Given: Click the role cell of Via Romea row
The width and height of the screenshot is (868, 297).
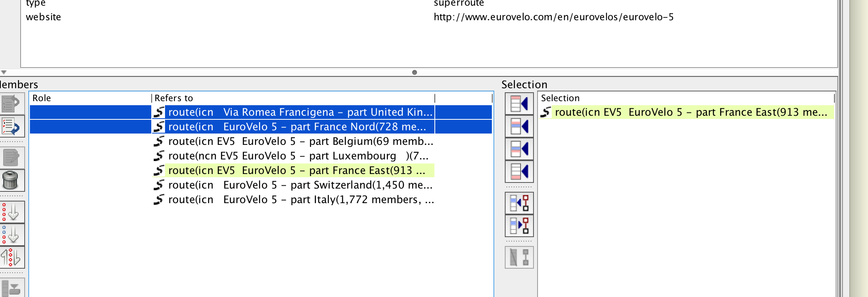Looking at the screenshot, I should coord(91,112).
